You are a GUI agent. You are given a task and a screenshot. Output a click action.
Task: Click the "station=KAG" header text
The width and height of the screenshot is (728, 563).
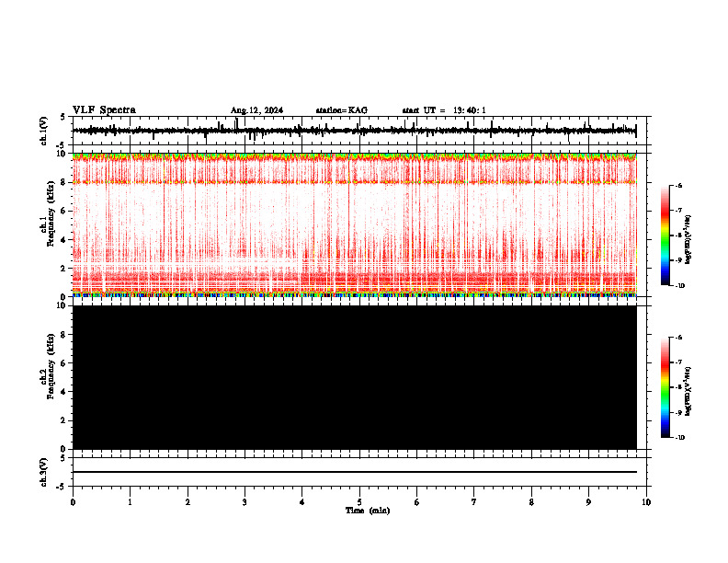click(342, 110)
